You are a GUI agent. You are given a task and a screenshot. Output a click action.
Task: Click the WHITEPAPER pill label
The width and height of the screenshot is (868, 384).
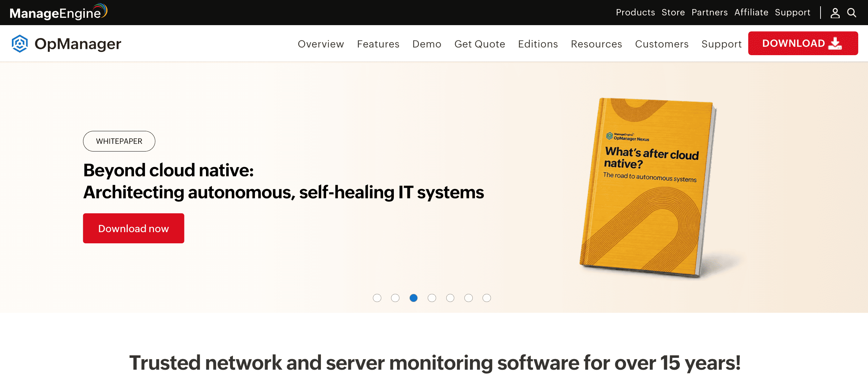coord(119,141)
